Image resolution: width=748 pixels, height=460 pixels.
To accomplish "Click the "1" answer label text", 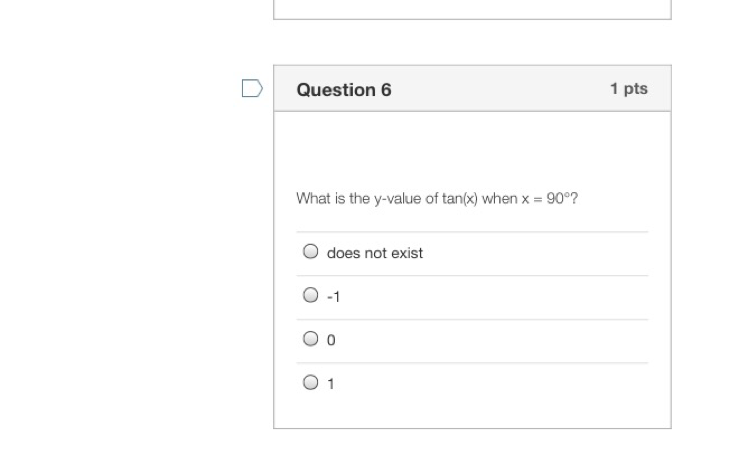I will tap(331, 384).
